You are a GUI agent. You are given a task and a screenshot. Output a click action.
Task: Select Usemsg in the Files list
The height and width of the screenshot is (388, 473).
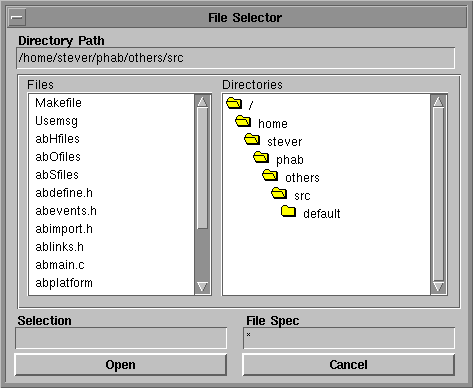(x=56, y=121)
